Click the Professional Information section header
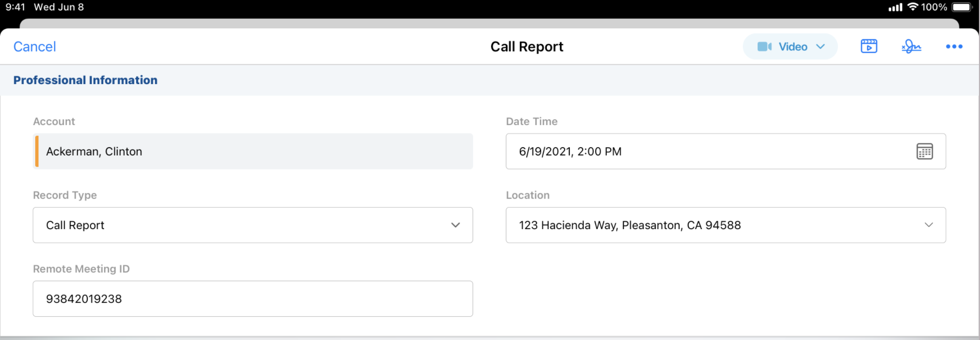The height and width of the screenshot is (340, 980). coord(85,80)
